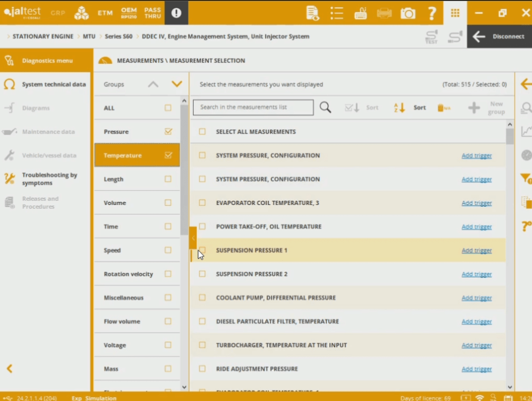The image size is (532, 401).
Task: Open the apps grid icon
Action: [x=454, y=13]
